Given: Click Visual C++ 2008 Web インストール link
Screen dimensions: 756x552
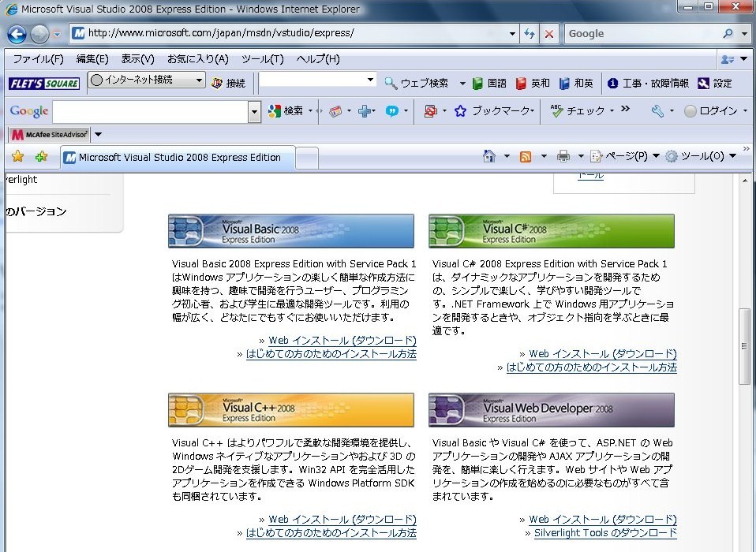Looking at the screenshot, I should point(342,520).
